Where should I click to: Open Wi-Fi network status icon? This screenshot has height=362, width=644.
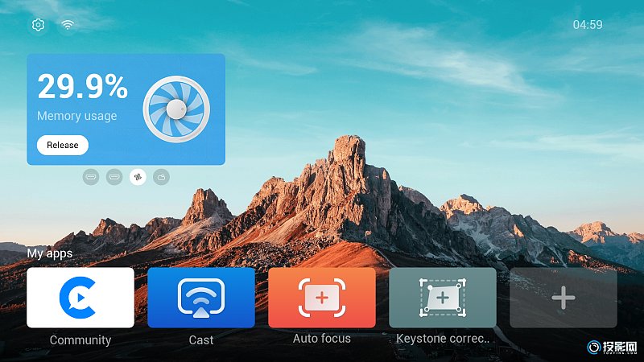point(68,25)
